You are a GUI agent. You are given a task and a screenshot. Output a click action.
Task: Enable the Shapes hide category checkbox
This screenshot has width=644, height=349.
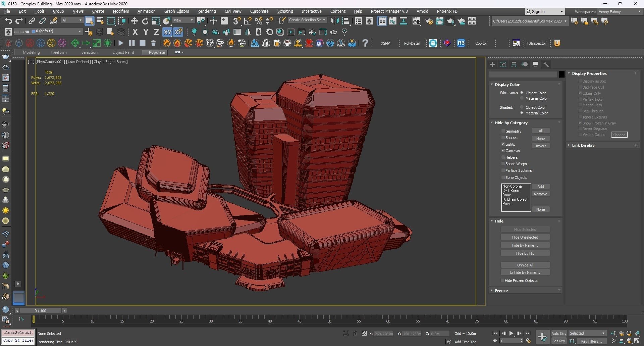coord(503,137)
